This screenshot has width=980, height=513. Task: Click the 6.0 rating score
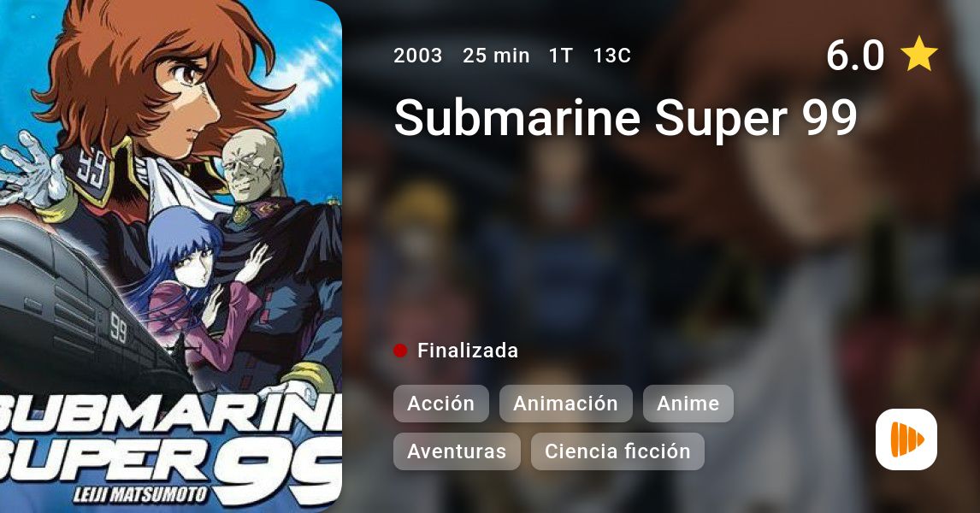coord(855,55)
